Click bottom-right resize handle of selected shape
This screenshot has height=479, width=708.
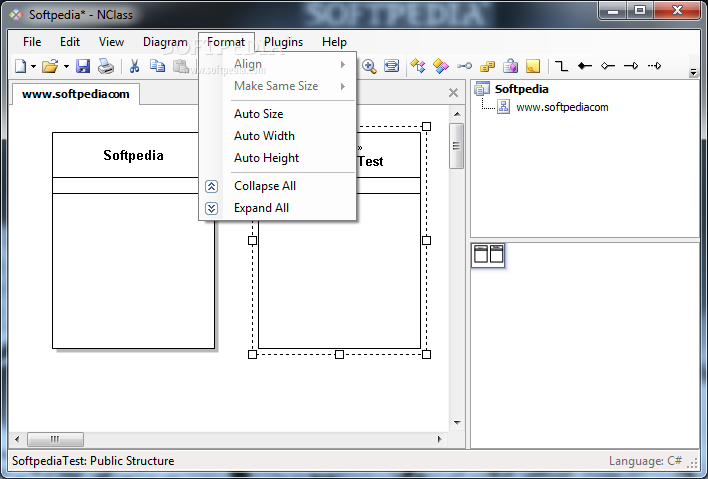[426, 354]
